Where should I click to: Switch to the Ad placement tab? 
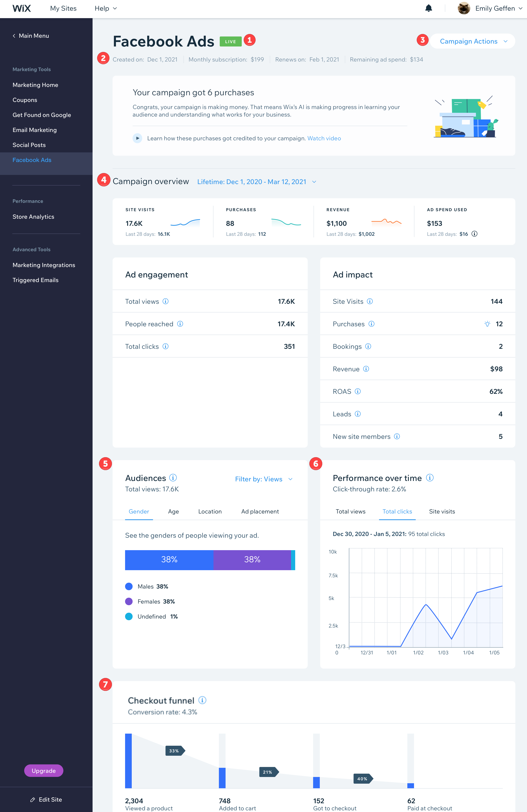pos(260,511)
